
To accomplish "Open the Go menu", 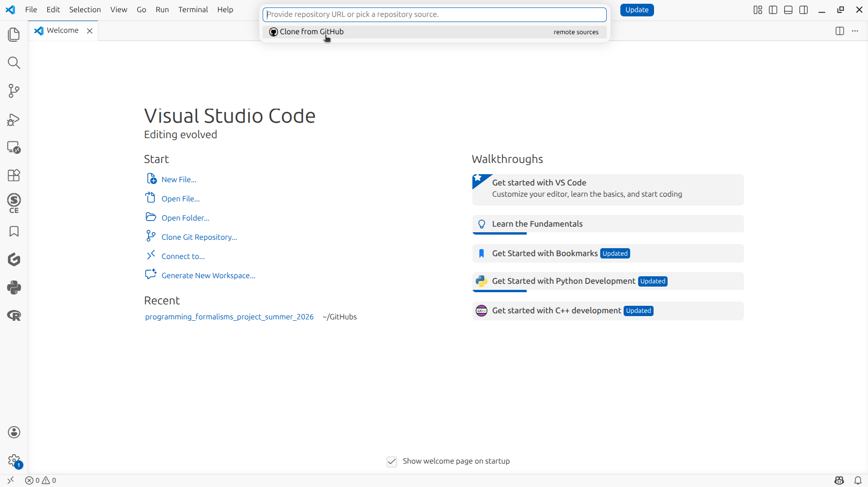I will 141,10.
